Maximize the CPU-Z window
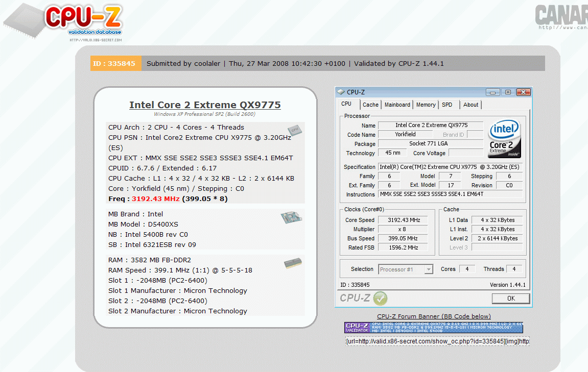This screenshot has width=588, height=372. [x=508, y=92]
